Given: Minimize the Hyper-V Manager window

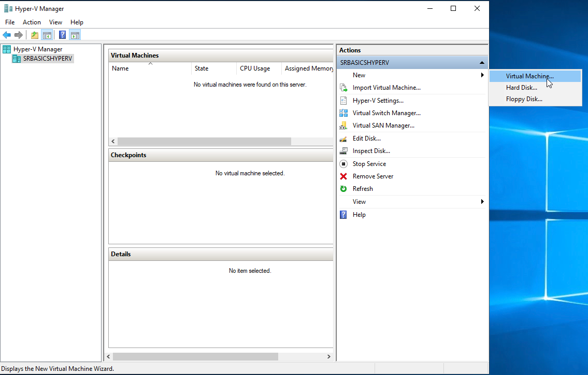Looking at the screenshot, I should coord(430,8).
